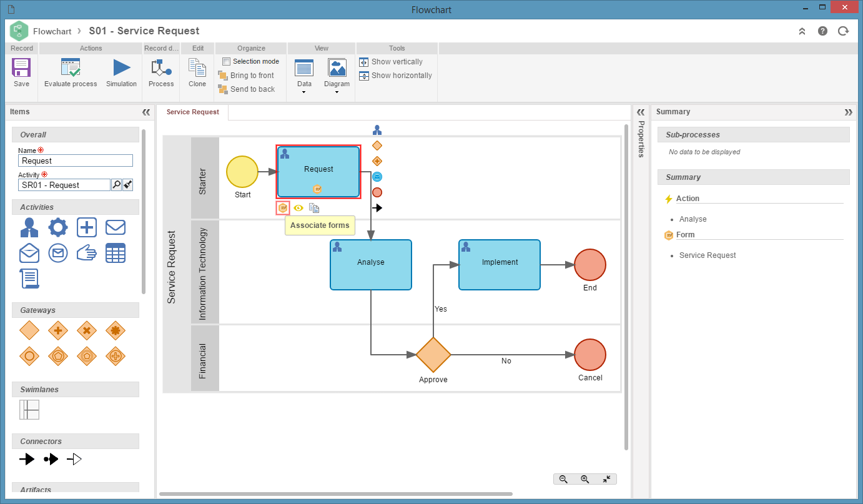Fit diagram to screen button

coord(606,479)
